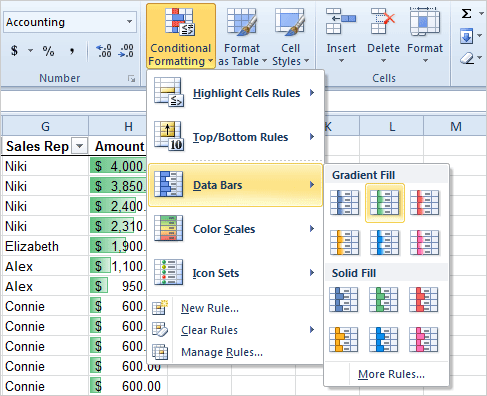
Task: Select purple solid fill data bar
Action: click(x=424, y=339)
